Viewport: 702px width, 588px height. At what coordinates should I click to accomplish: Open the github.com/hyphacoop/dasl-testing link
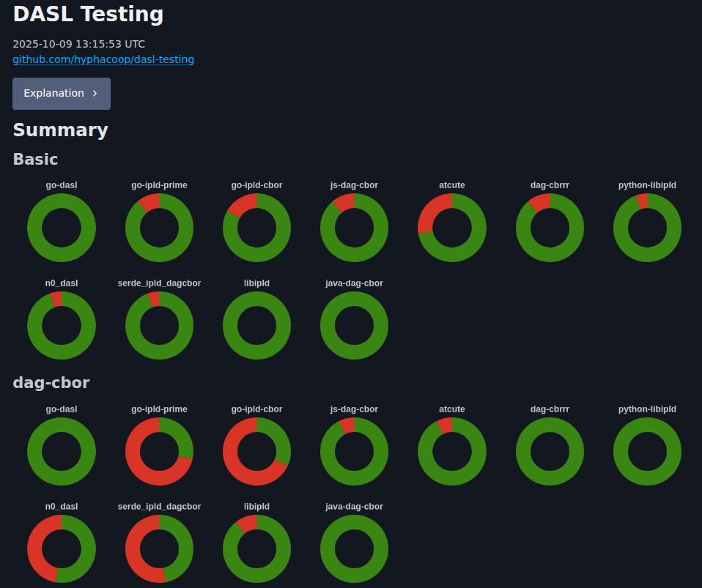click(x=103, y=59)
